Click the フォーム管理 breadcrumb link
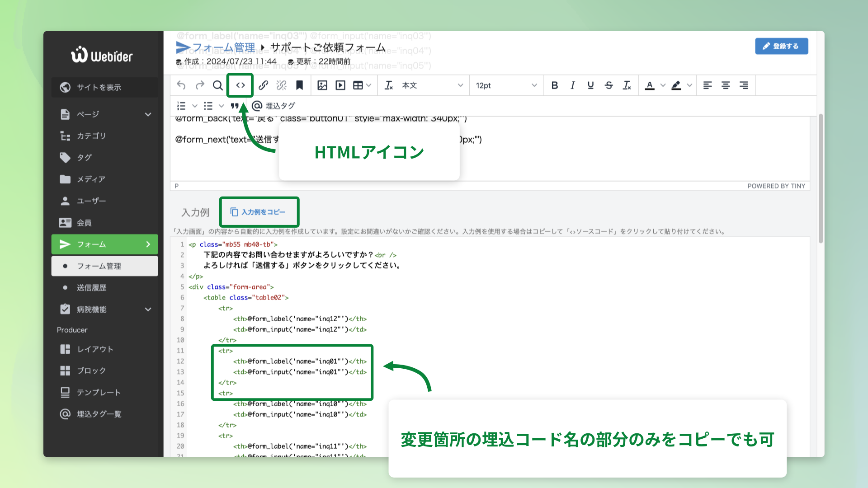868x488 pixels. click(x=224, y=47)
